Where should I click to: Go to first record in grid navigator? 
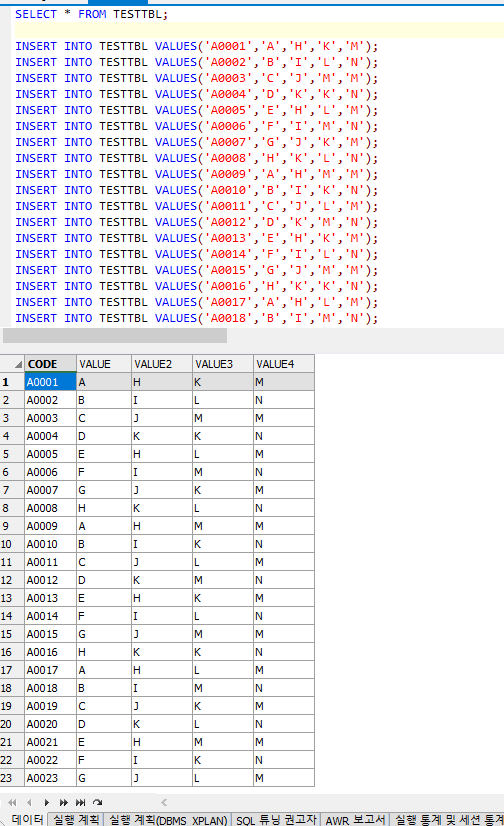(12, 802)
